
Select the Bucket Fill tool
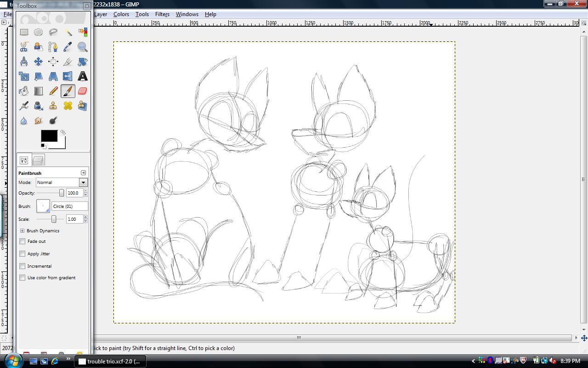pyautogui.click(x=24, y=91)
